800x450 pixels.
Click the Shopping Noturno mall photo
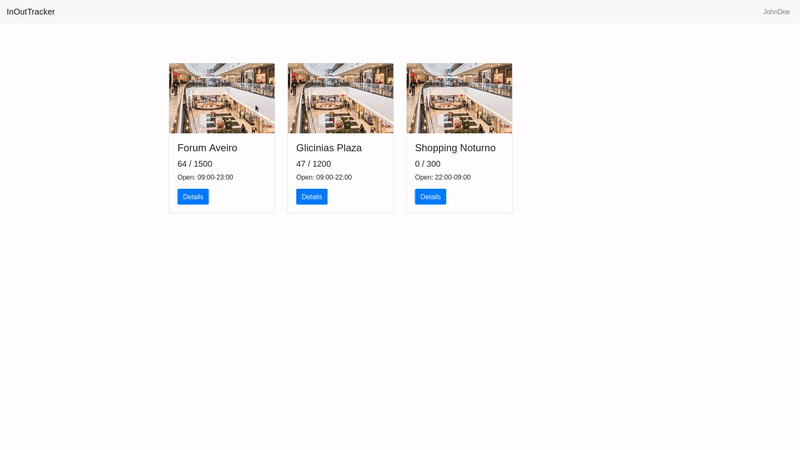(x=459, y=98)
